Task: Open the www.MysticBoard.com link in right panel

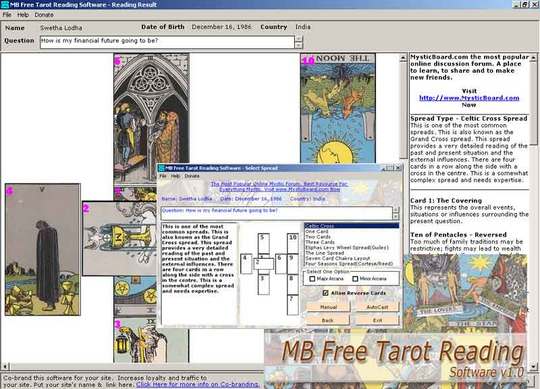Action: coord(469,98)
